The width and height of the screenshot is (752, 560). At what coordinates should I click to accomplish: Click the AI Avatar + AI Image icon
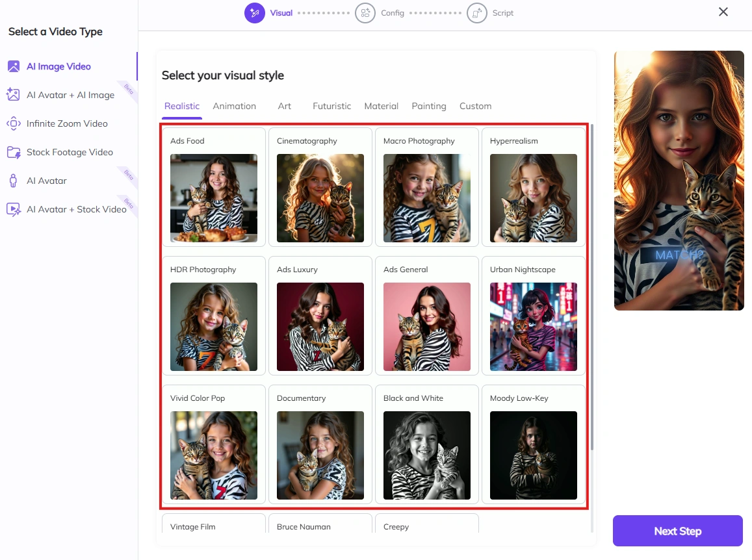point(14,94)
